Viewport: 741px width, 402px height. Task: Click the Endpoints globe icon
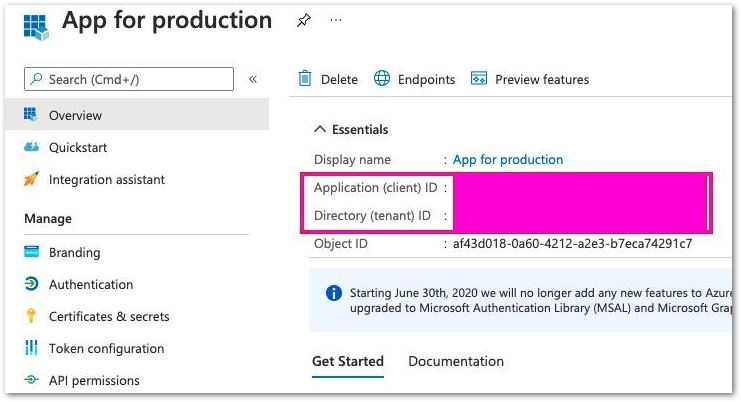click(382, 78)
